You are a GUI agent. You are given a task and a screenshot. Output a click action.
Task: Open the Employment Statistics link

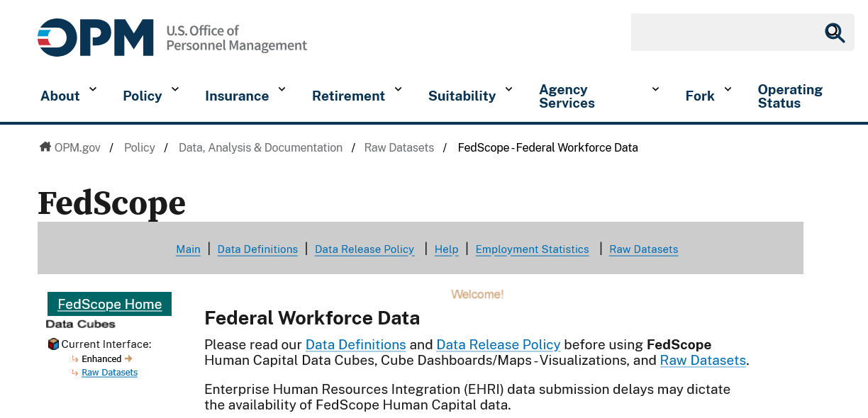(533, 249)
